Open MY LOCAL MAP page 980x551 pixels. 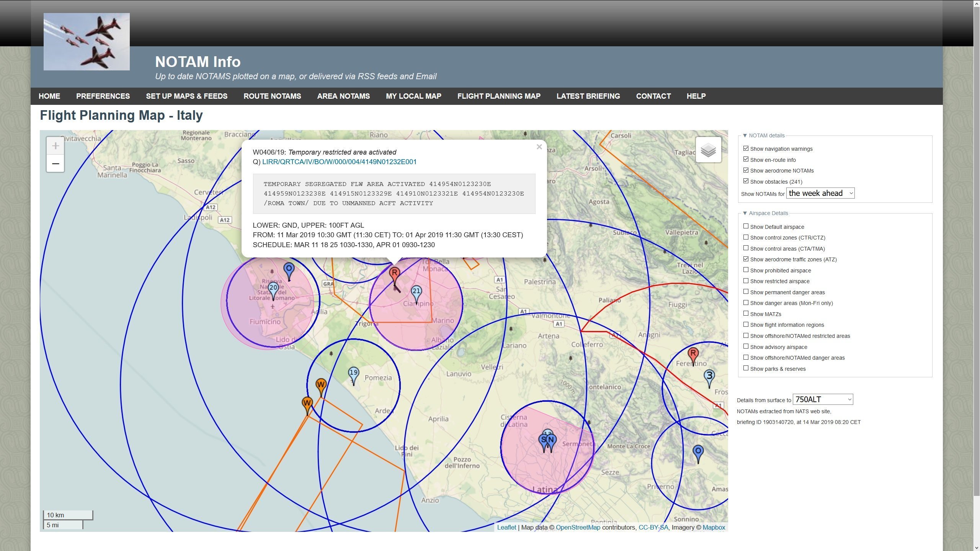413,96
